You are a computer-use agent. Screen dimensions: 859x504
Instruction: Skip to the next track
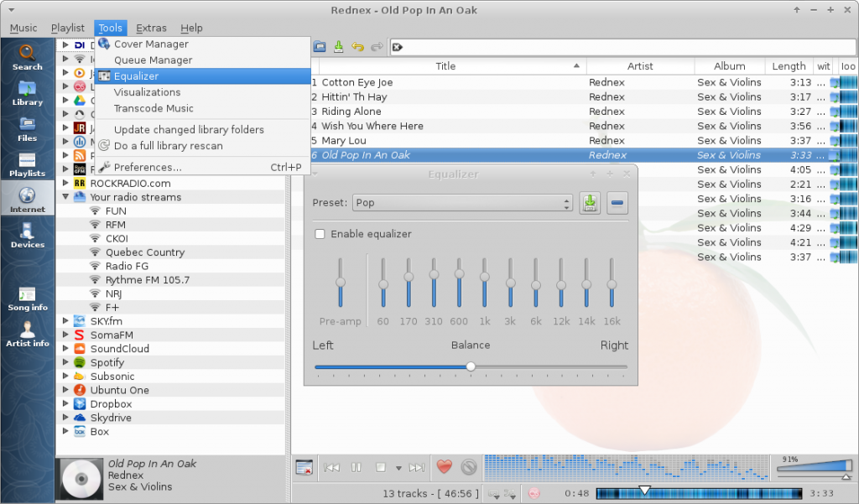(417, 467)
